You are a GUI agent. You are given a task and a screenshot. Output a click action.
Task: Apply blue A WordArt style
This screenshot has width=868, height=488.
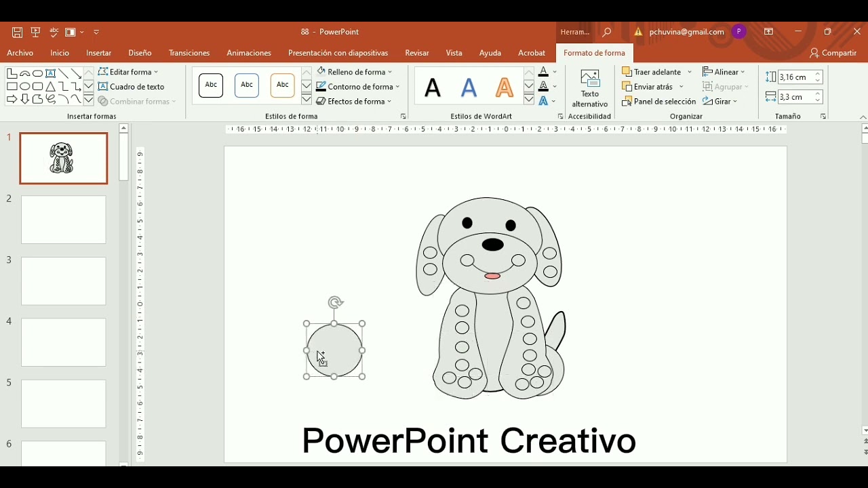(469, 87)
